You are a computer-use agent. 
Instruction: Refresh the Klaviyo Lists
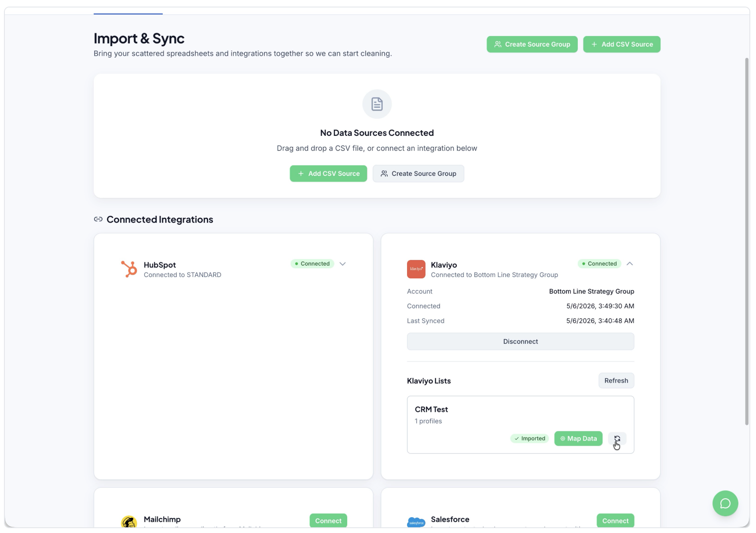[x=616, y=381]
